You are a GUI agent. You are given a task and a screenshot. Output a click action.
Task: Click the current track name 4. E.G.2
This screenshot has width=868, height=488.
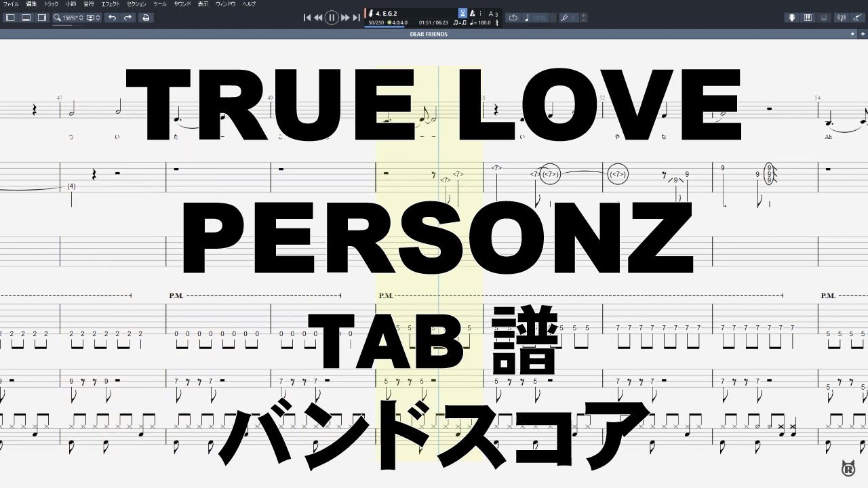pyautogui.click(x=387, y=14)
